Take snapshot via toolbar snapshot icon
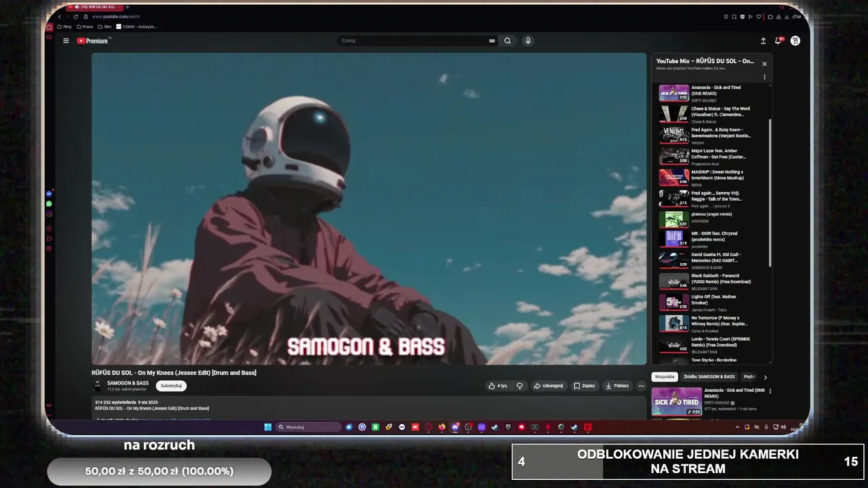The height and width of the screenshot is (488, 868). coord(734,17)
